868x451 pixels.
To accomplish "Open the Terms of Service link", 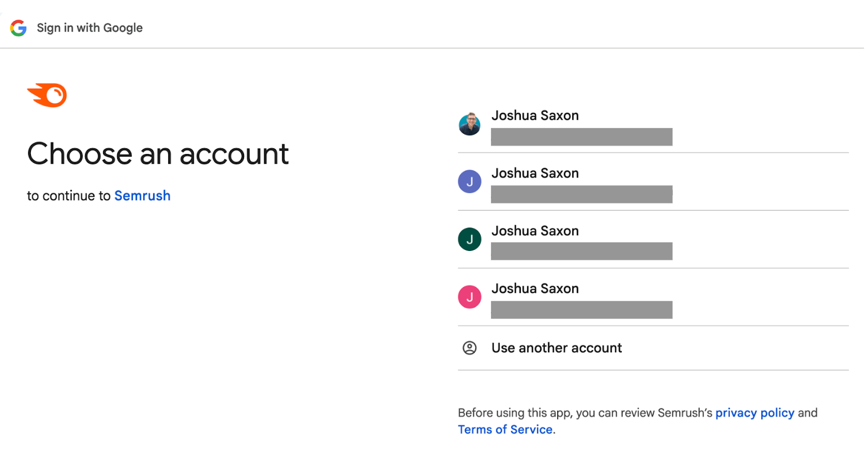I will point(506,430).
